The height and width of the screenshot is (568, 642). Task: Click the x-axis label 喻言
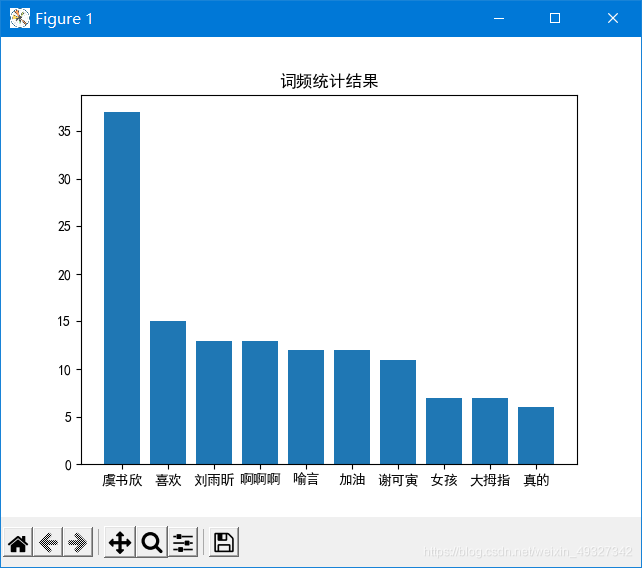click(x=306, y=479)
